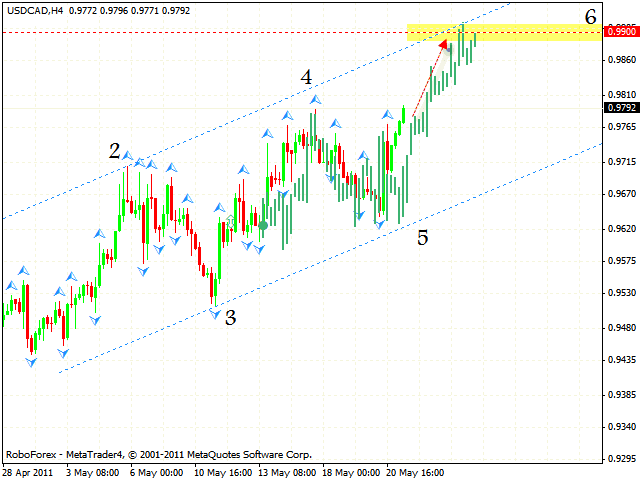
Task: Click the 28 Apr 2011 date label
Action: [30, 471]
